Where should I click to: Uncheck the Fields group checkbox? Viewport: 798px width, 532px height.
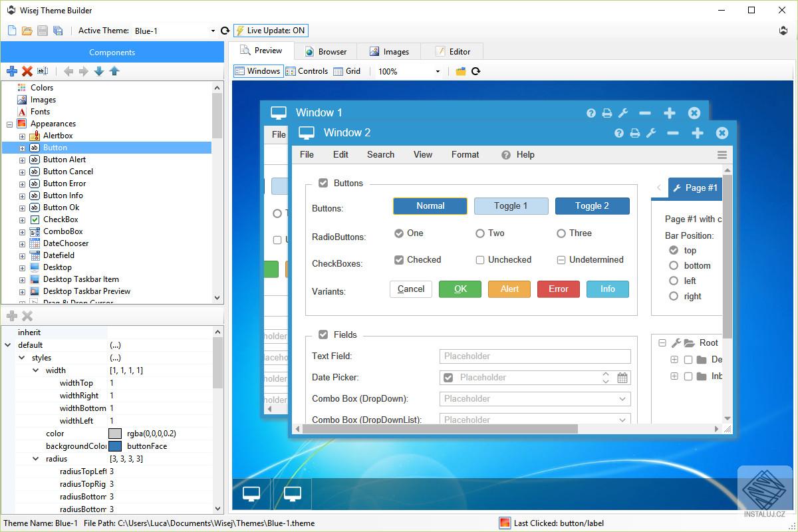(323, 334)
